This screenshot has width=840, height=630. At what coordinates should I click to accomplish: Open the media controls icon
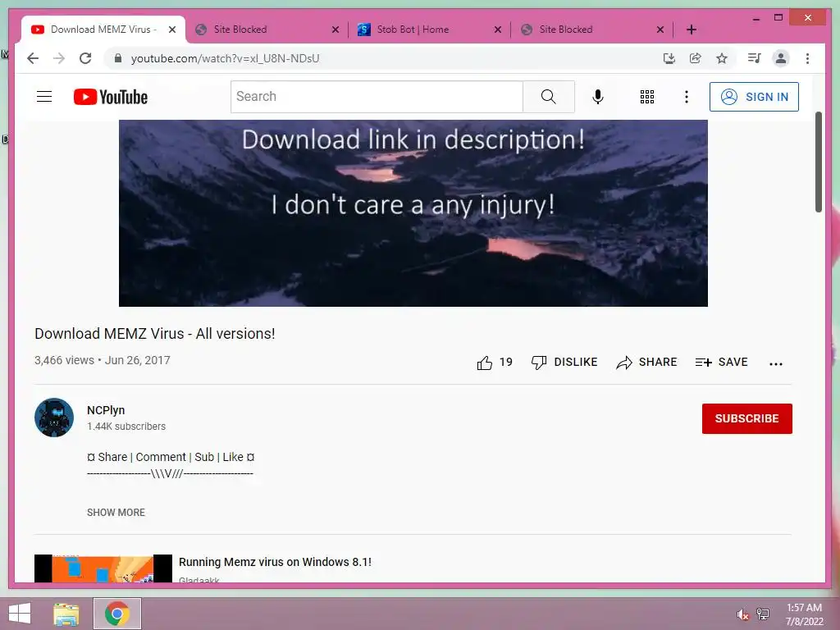(x=755, y=58)
